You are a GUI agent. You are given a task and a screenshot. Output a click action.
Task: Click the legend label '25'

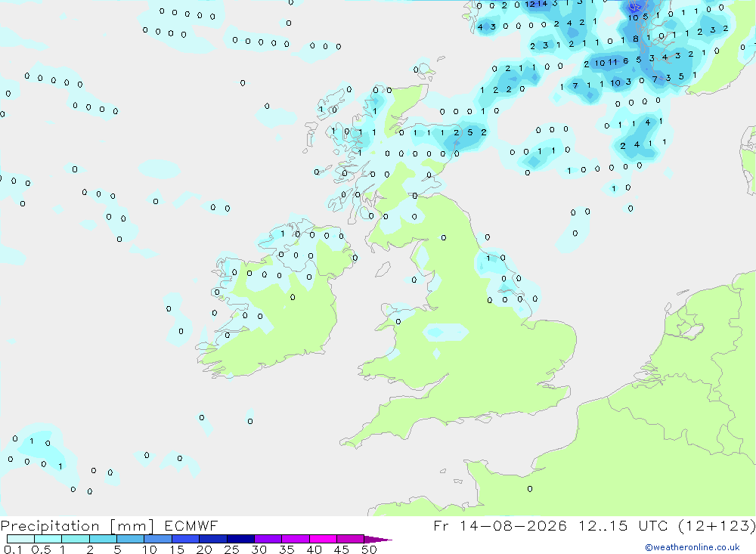(x=231, y=549)
